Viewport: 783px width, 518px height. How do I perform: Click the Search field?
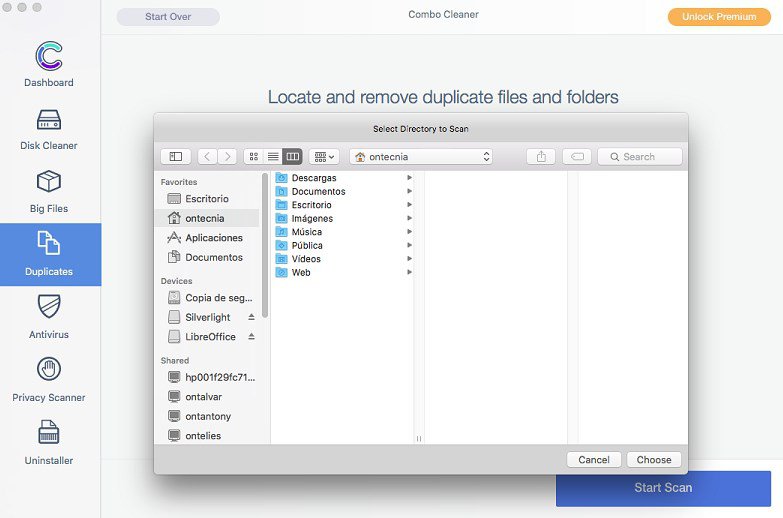[640, 157]
